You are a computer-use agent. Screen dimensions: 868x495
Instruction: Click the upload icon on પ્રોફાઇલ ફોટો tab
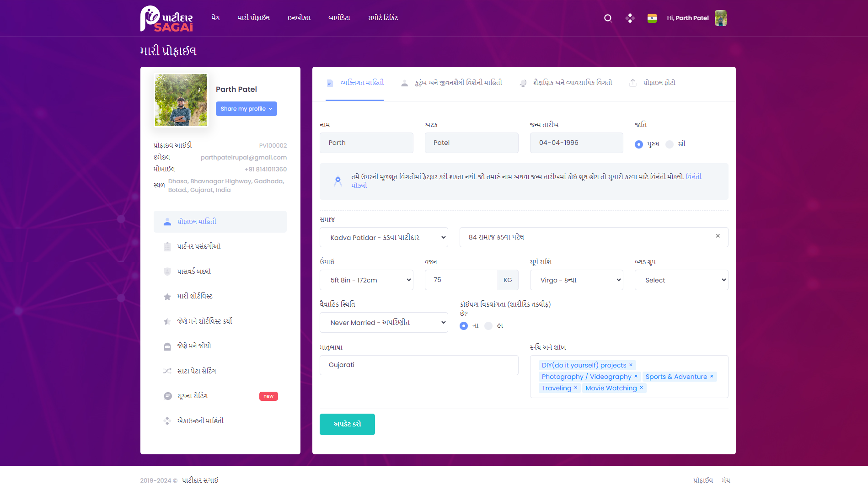[633, 83]
